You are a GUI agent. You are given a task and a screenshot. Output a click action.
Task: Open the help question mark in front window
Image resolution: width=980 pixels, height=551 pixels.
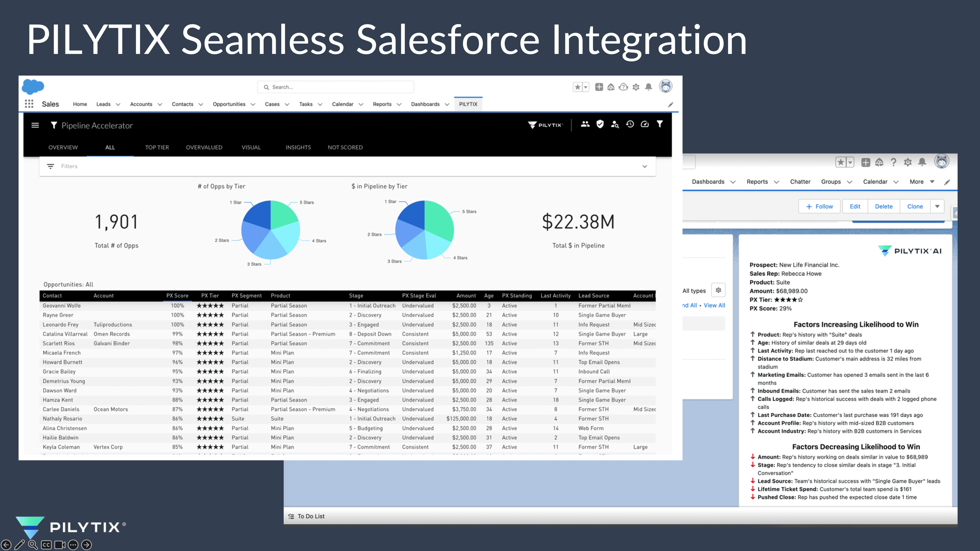pyautogui.click(x=623, y=87)
